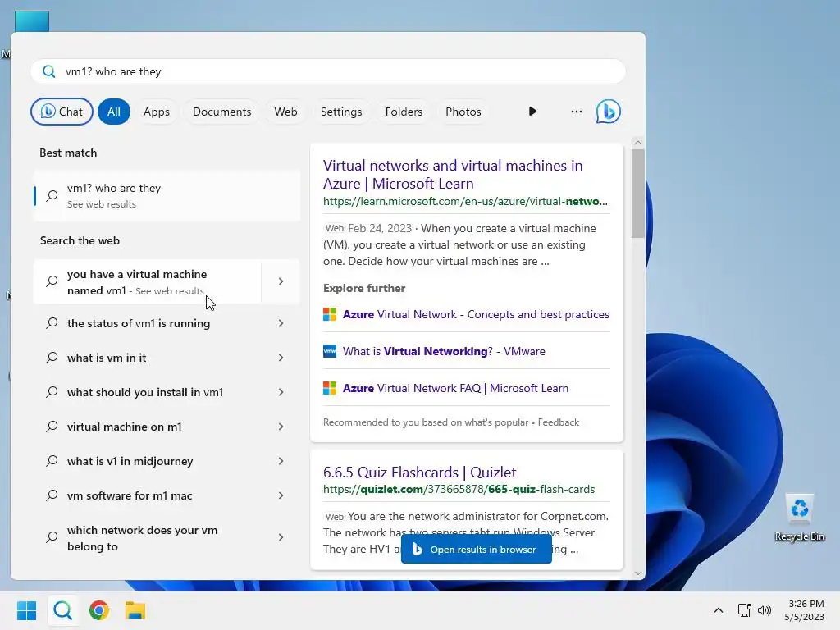The image size is (840, 630).
Task: Click Microsoft logo beside Azure Virtual Network Concepts
Action: pyautogui.click(x=330, y=314)
